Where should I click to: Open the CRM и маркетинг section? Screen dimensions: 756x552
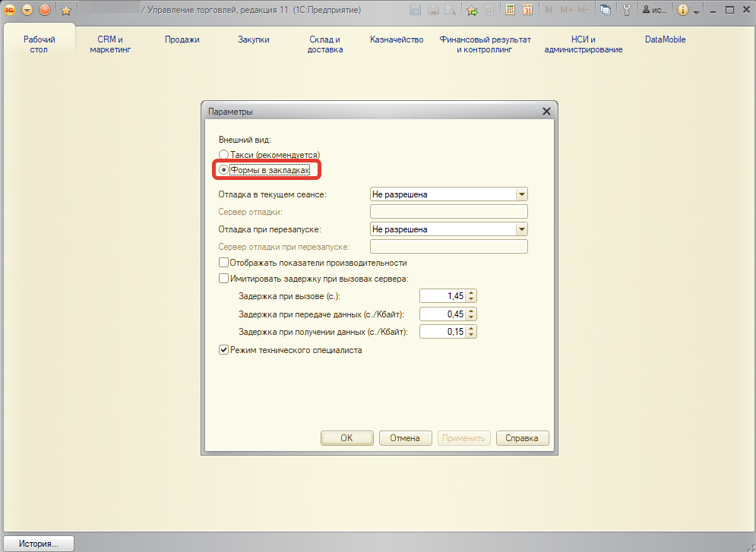110,44
